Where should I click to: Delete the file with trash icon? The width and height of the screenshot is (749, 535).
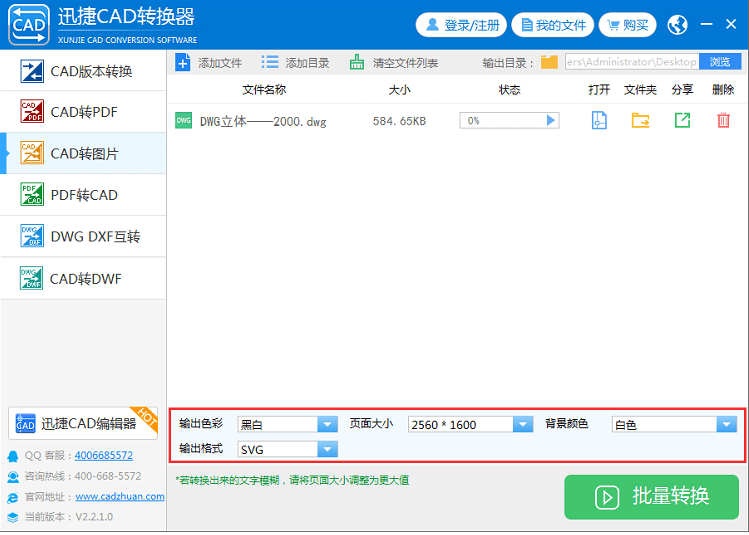723,120
